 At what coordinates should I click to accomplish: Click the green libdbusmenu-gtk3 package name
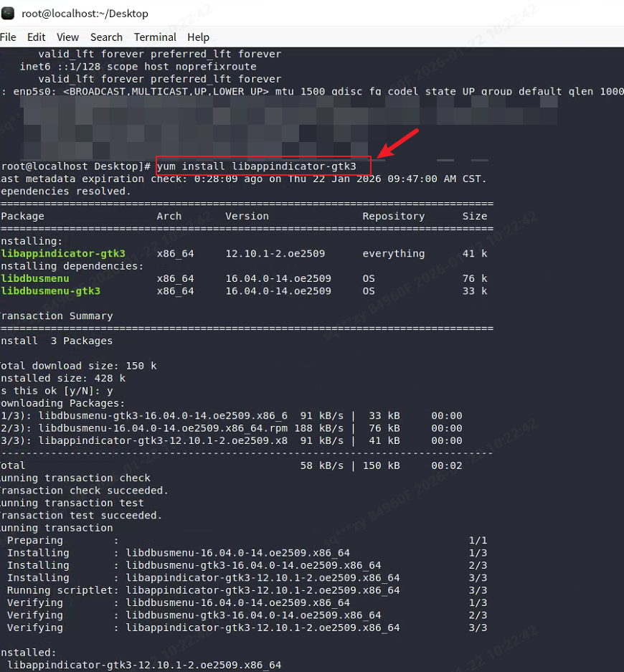pos(51,291)
